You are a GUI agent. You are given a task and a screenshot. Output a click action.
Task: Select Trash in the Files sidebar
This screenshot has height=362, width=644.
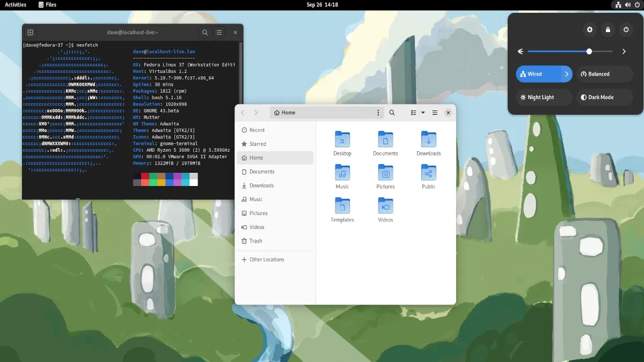coord(275,241)
